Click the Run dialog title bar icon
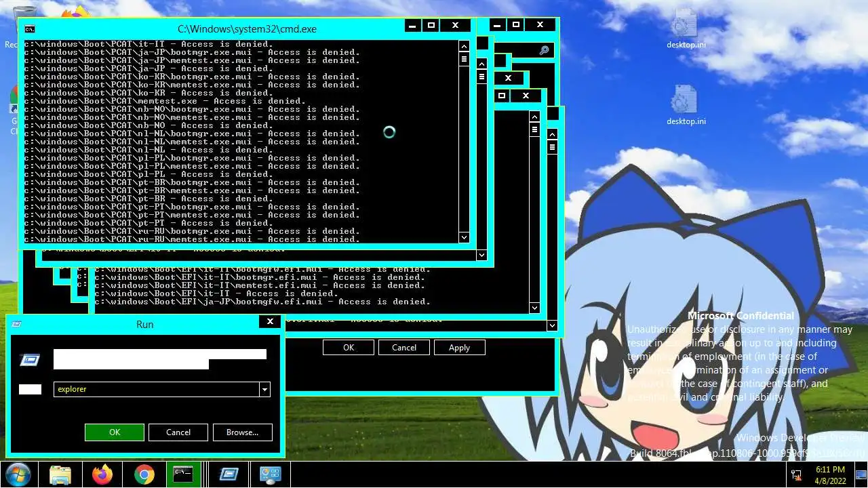This screenshot has width=868, height=488. [x=17, y=324]
